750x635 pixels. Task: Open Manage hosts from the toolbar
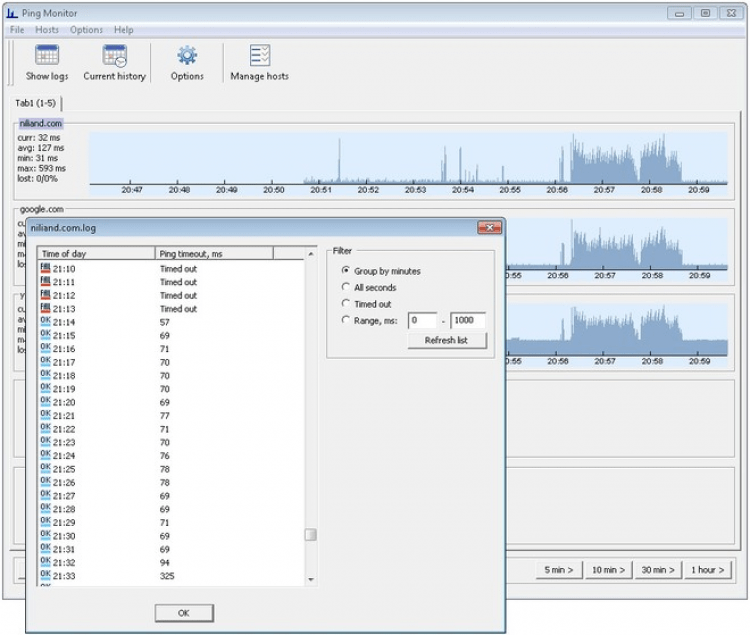point(259,57)
